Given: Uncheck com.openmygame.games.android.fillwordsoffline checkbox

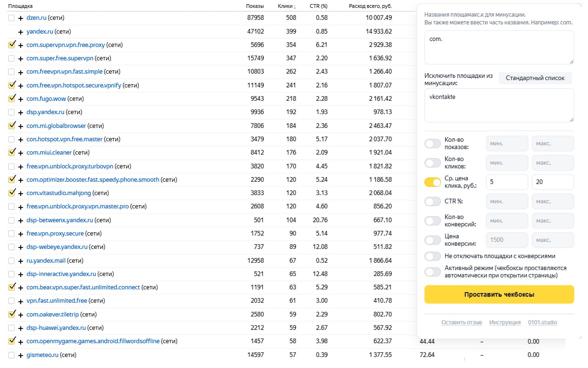Looking at the screenshot, I should coord(11,341).
